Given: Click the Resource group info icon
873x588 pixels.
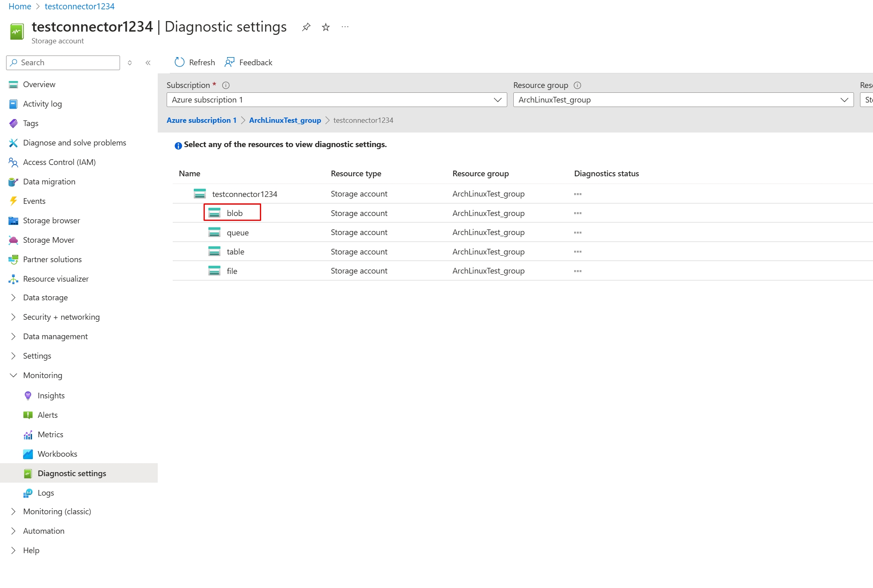Looking at the screenshot, I should [577, 85].
